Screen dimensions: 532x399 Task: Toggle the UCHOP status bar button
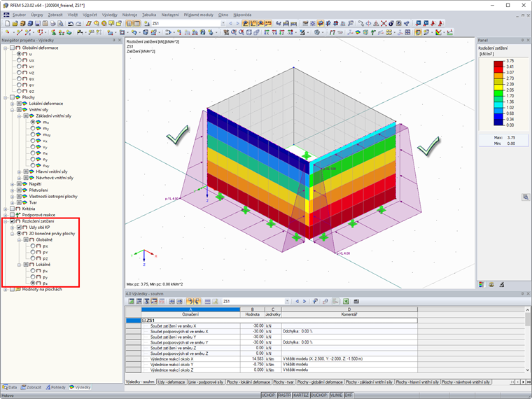268,395
